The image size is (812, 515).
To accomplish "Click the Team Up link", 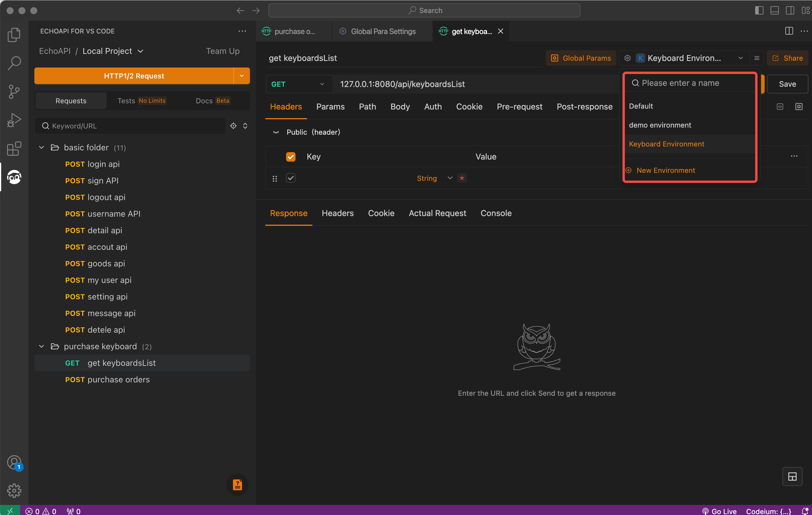I will coord(223,51).
